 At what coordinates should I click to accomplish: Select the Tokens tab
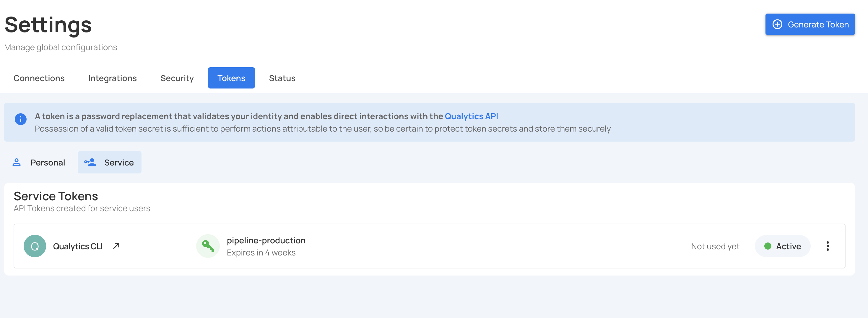(231, 78)
